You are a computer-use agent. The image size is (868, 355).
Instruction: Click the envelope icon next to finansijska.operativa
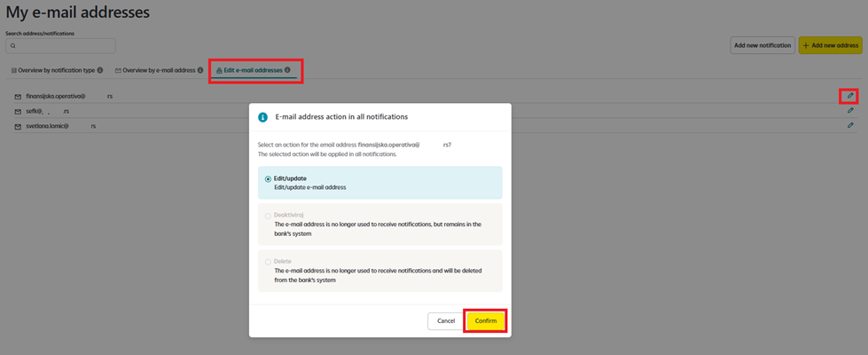[18, 96]
